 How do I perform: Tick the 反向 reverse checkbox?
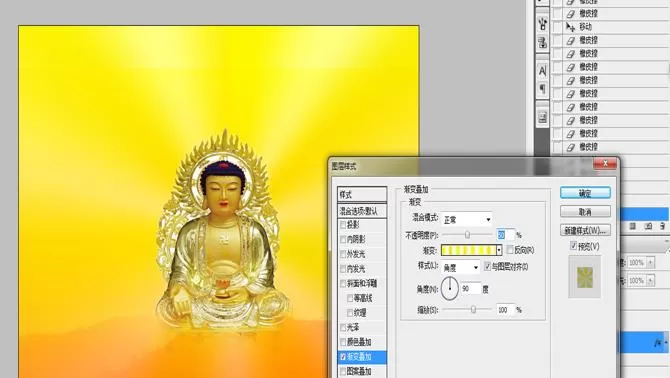(510, 249)
